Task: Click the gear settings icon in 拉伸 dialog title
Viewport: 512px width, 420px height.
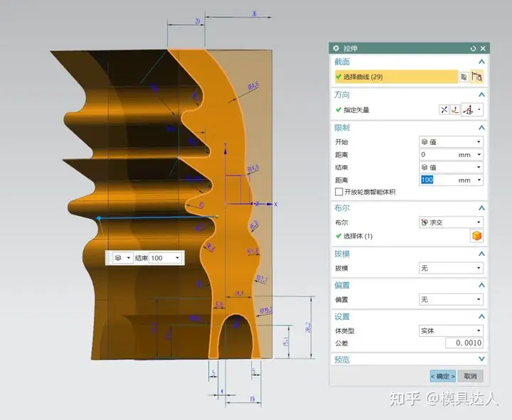Action: pos(336,48)
